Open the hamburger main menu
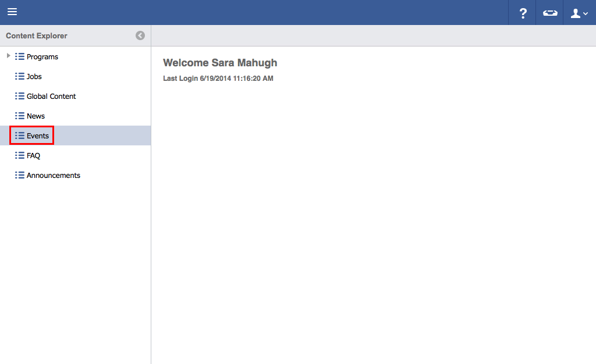Screen dimensions: 596x364 click(x=12, y=12)
